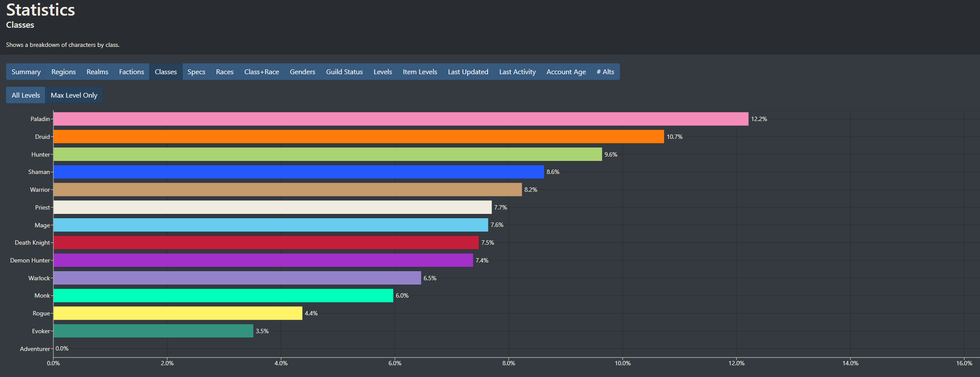The width and height of the screenshot is (980, 377).
Task: Click the 8.0% x-axis tick label
Action: [508, 363]
